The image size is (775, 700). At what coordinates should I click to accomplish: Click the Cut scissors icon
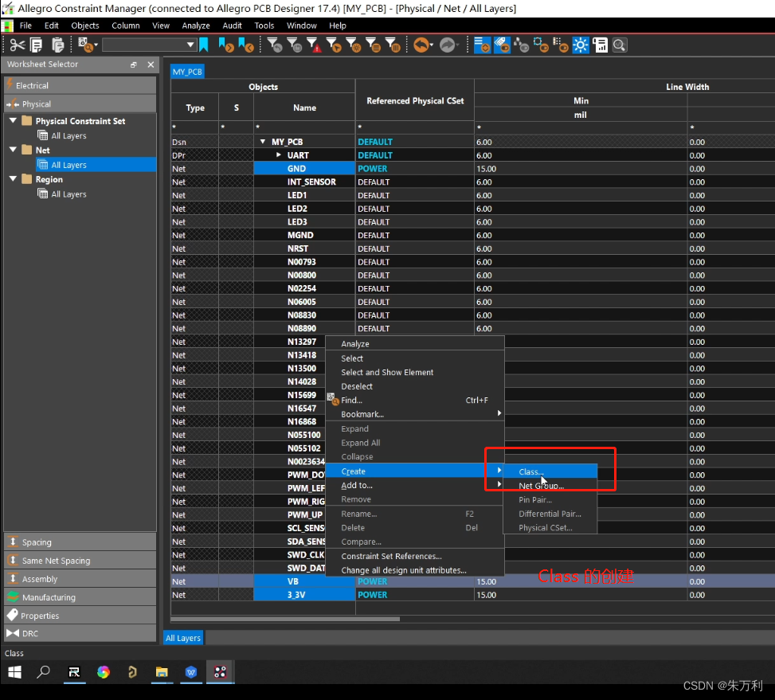(x=18, y=45)
